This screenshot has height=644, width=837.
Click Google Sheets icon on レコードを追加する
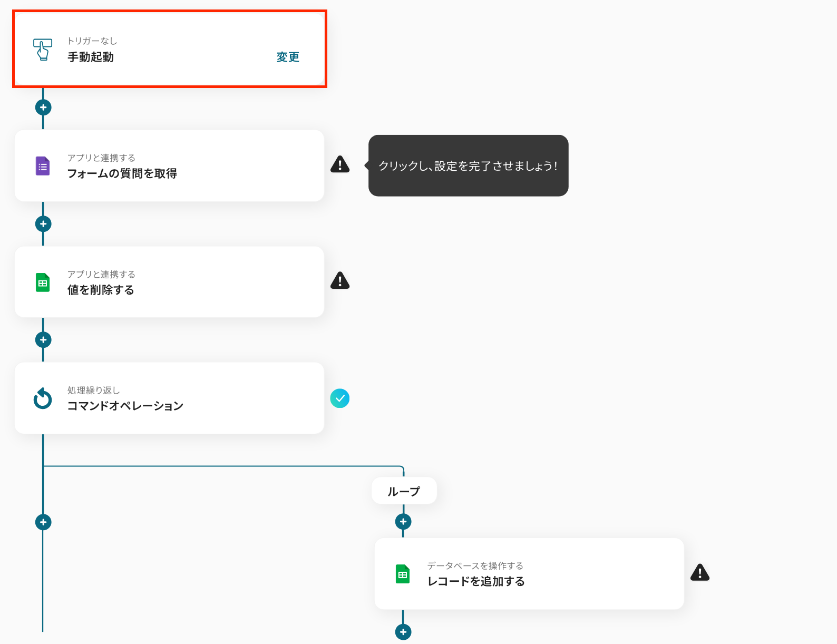click(x=403, y=574)
